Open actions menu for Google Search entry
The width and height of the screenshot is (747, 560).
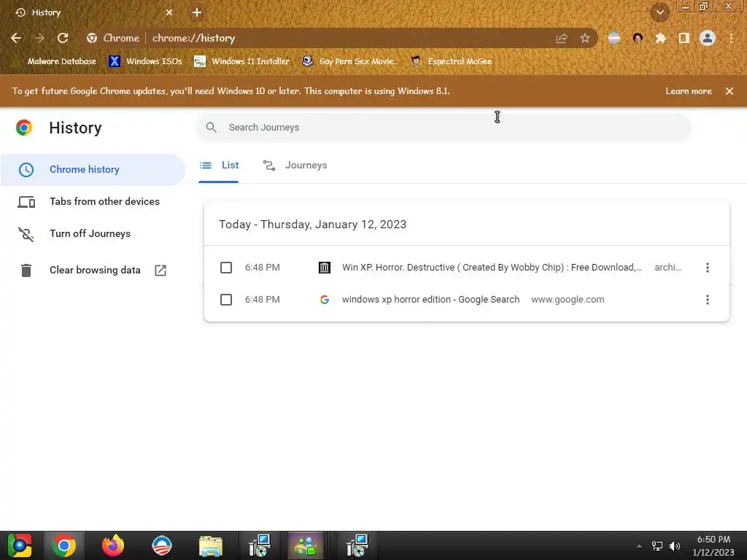(708, 300)
